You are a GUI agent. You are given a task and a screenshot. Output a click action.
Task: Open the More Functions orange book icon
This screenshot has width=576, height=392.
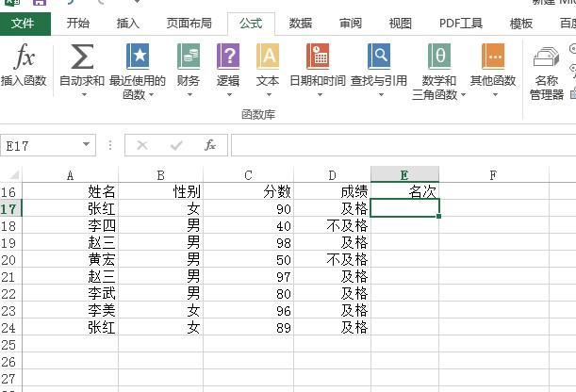click(493, 57)
